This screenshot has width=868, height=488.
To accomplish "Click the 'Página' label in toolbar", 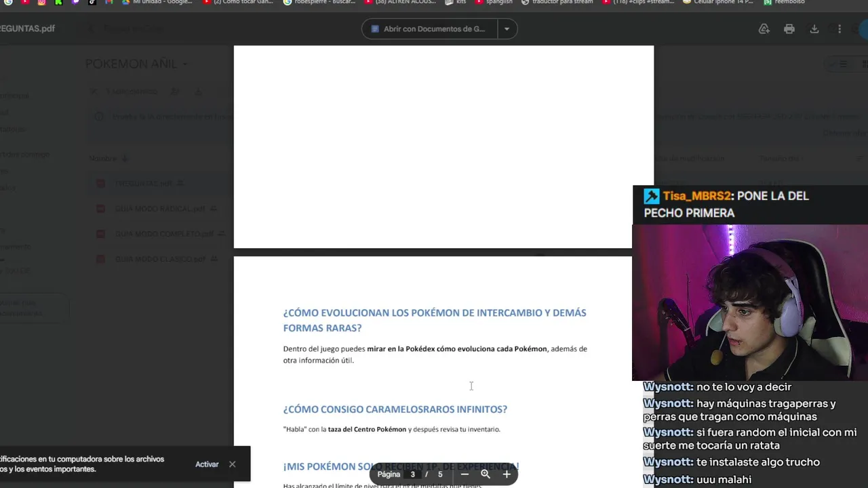I will 389,474.
